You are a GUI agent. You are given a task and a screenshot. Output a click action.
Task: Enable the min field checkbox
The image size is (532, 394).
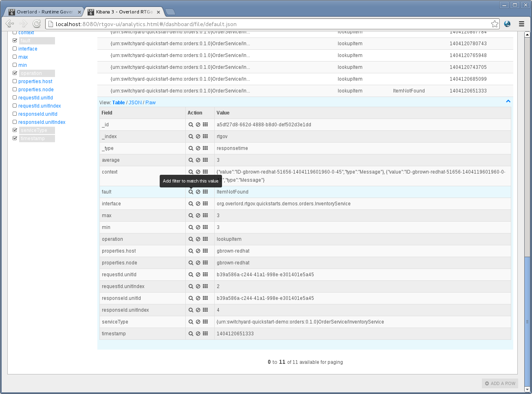tap(15, 65)
